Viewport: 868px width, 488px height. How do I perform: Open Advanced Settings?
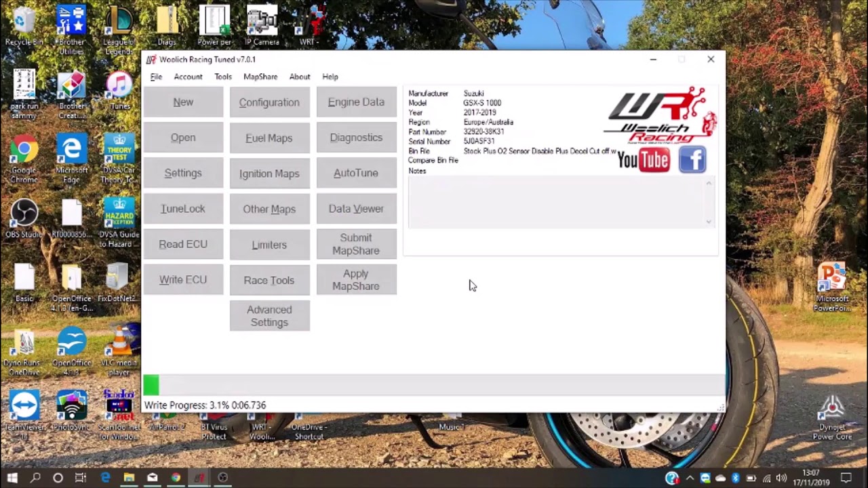(269, 316)
